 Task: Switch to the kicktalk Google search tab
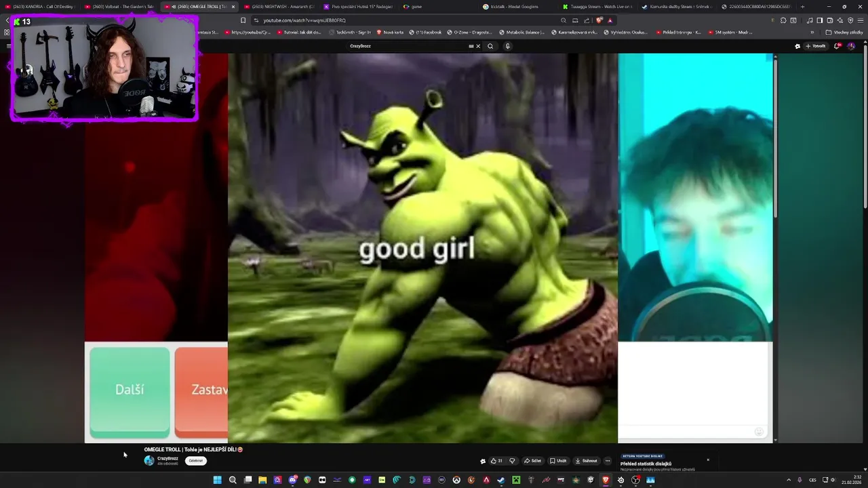click(x=517, y=7)
